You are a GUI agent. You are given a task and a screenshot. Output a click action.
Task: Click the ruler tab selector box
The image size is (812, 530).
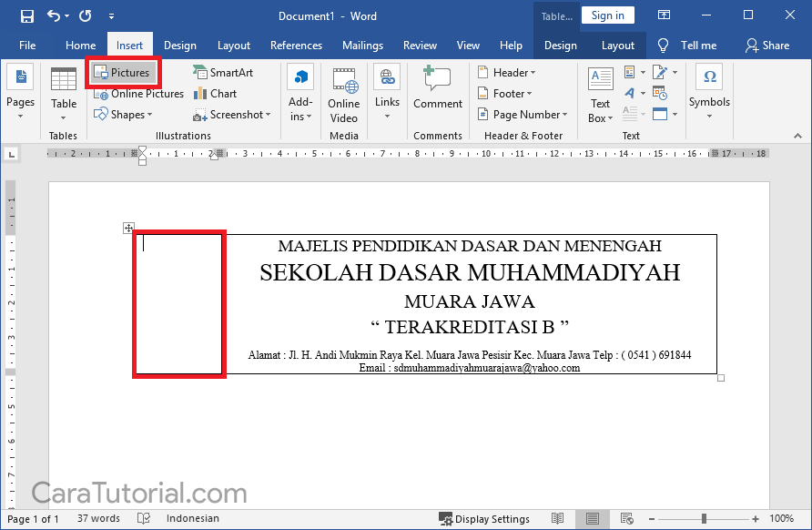[x=12, y=154]
